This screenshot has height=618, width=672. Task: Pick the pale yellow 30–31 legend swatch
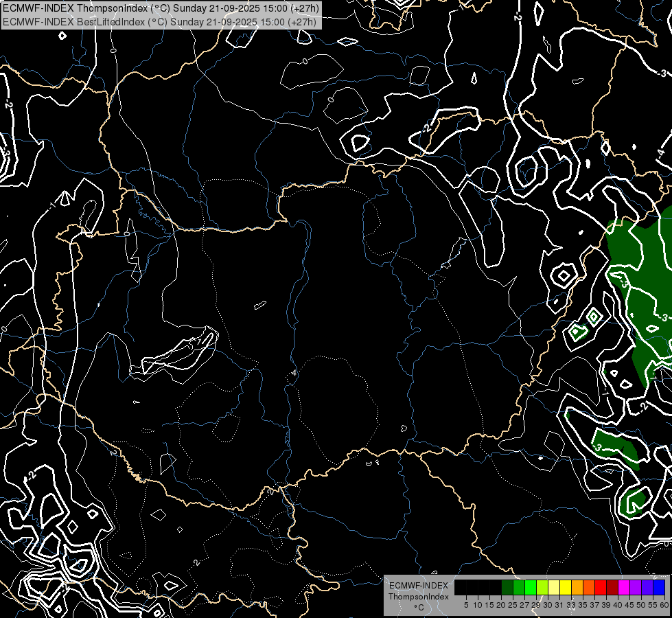click(x=554, y=587)
